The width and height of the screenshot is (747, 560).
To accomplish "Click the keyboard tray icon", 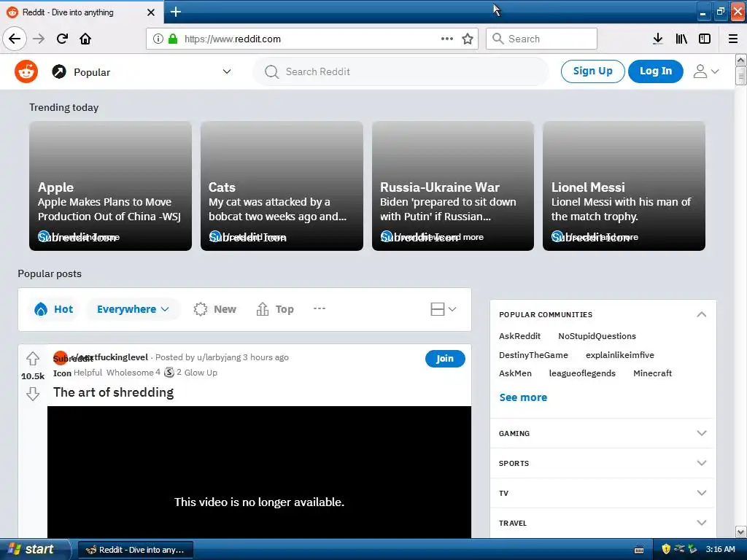I will 639,550.
